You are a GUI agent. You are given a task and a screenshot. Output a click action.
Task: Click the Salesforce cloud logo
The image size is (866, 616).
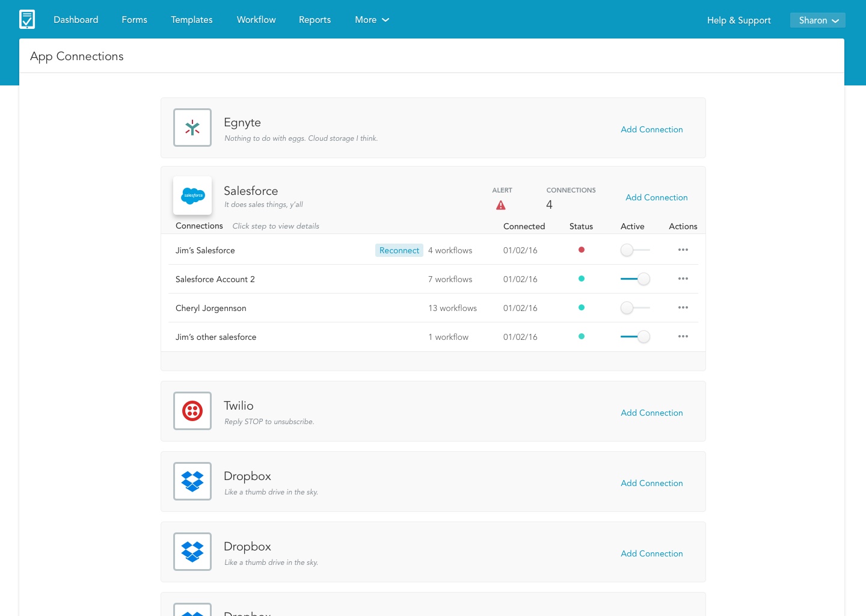point(192,196)
